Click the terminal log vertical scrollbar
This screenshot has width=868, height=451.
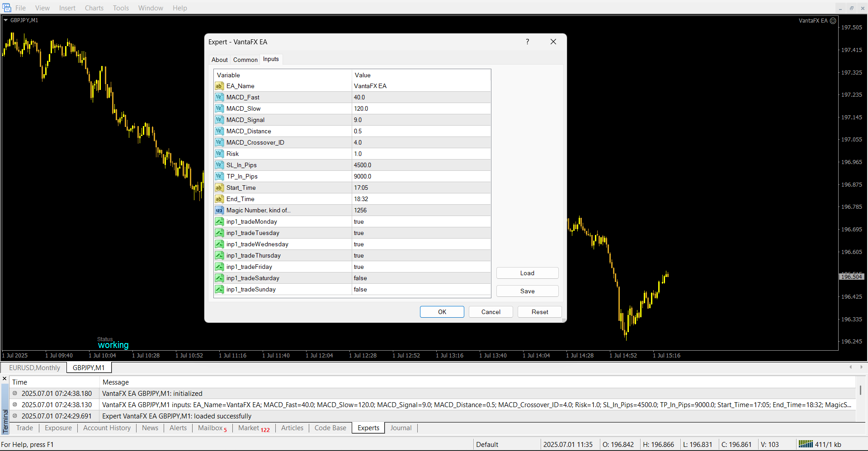point(860,390)
